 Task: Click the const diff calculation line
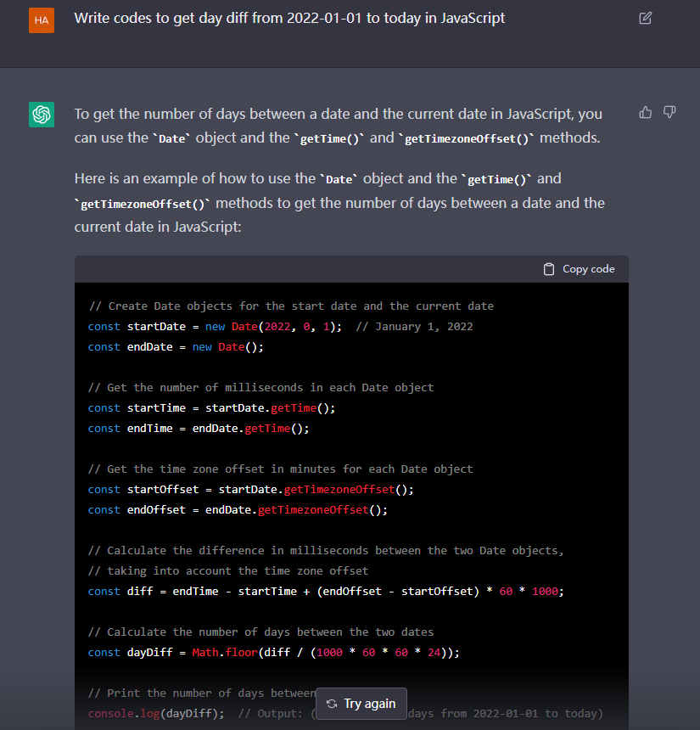pos(324,592)
